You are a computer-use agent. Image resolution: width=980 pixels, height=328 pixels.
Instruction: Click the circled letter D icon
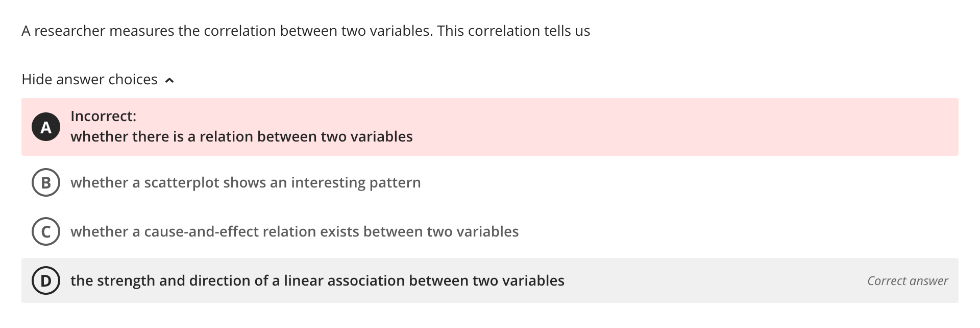(46, 280)
